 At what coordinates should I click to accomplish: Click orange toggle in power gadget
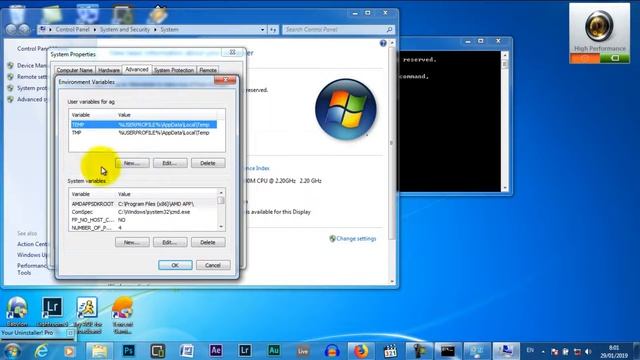(585, 58)
